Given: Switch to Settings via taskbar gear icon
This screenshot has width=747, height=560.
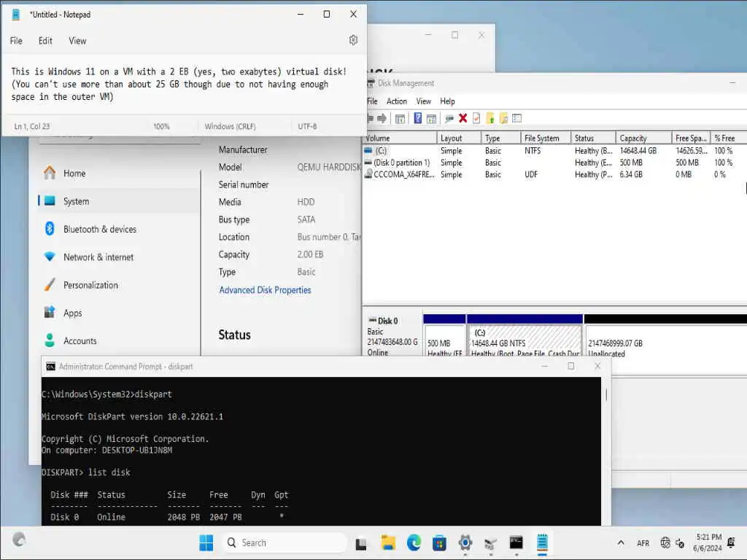Looking at the screenshot, I should tap(465, 542).
